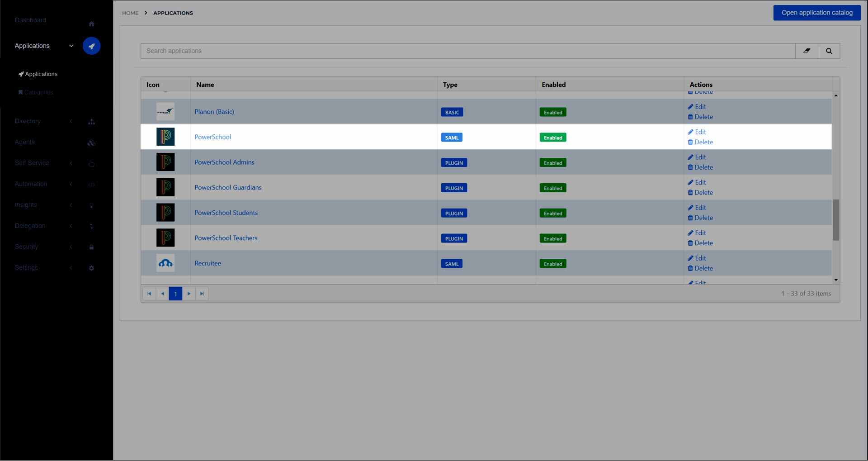Delete the PowerSchool application
Screen dimensions: 868x461
tap(700, 142)
